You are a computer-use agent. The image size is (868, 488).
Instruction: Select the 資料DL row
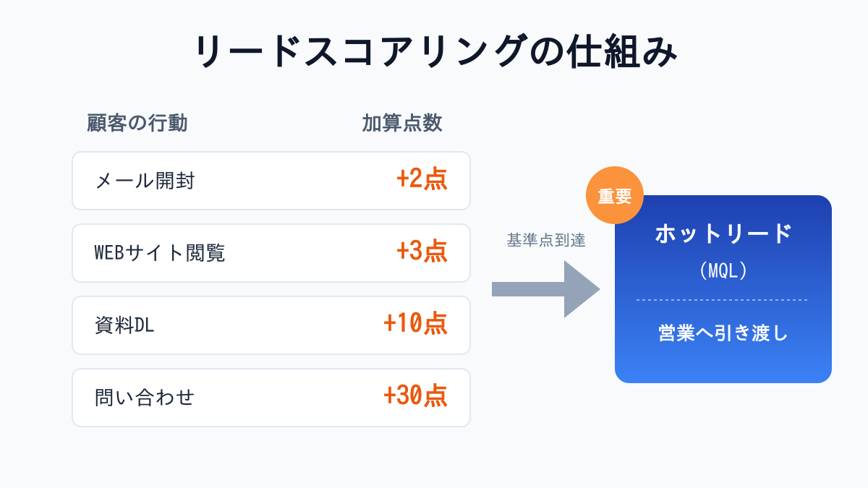coord(271,325)
